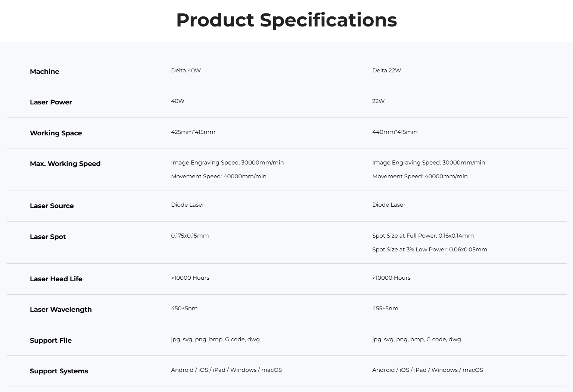Click the Machine row label
573x392 pixels.
point(44,72)
